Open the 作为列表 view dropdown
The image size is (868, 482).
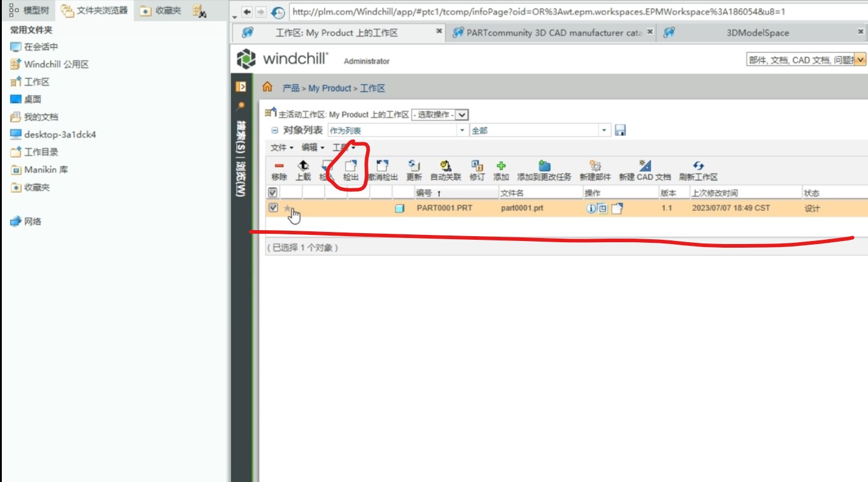pos(462,130)
